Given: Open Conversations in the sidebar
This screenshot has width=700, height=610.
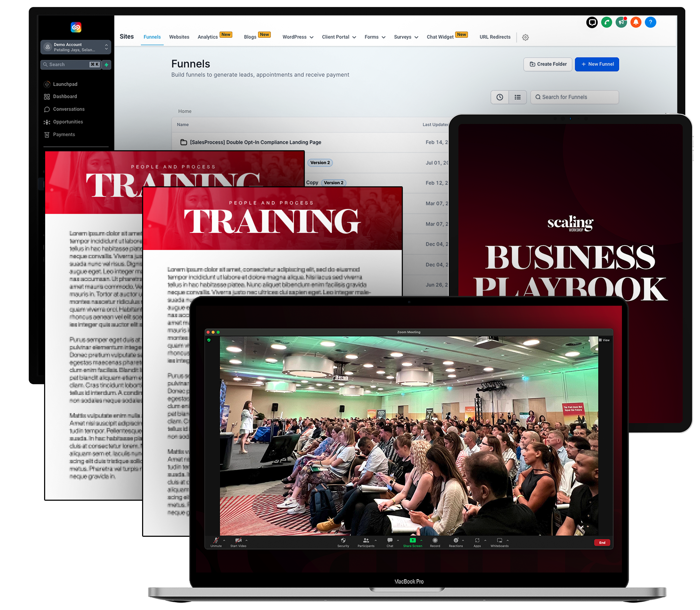Looking at the screenshot, I should [x=69, y=109].
